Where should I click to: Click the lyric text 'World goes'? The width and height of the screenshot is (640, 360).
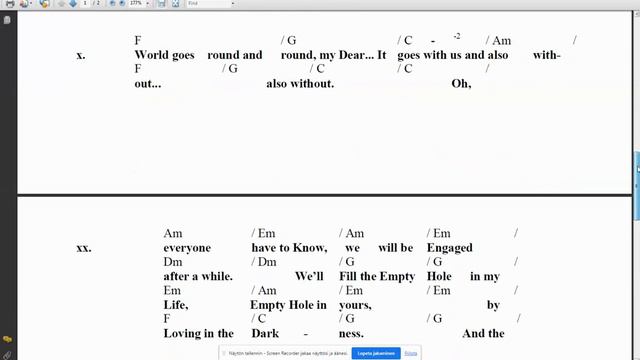(164, 55)
